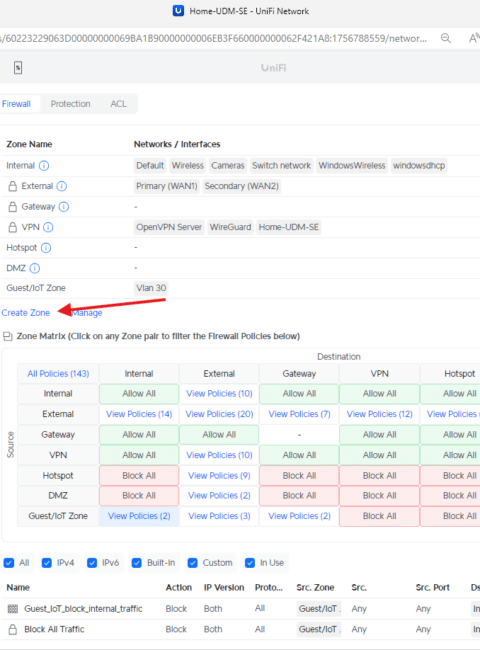Select DMZ to Gateway Block All cell
Image resolution: width=480 pixels, height=650 pixels.
pos(299,495)
